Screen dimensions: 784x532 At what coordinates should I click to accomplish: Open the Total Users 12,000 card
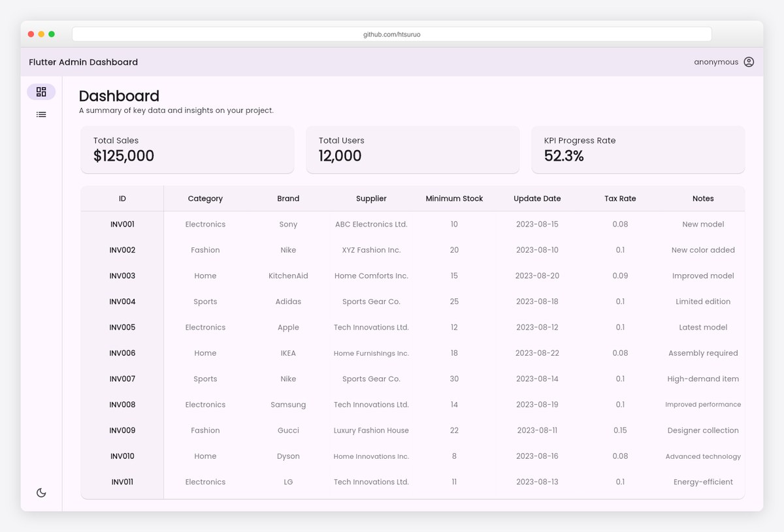click(413, 149)
